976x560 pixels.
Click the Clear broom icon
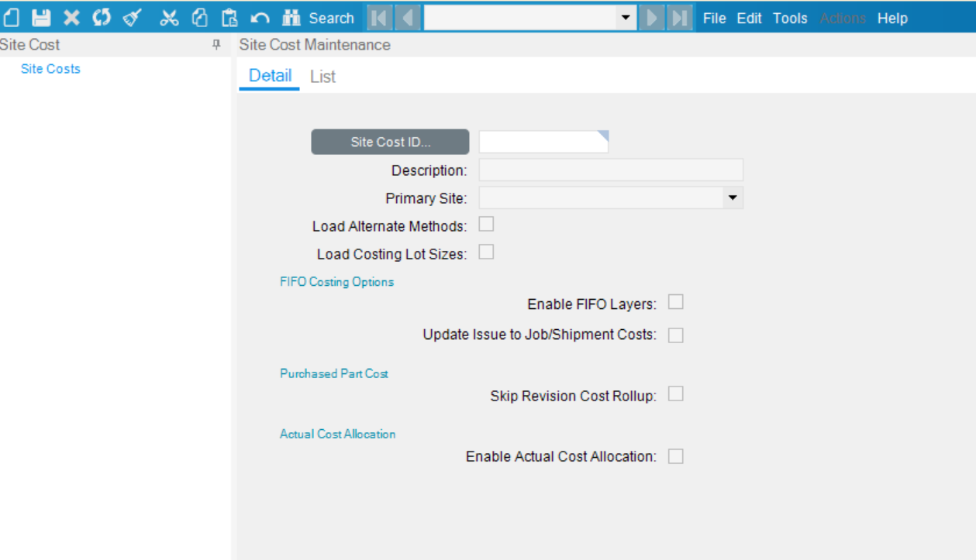click(x=132, y=18)
